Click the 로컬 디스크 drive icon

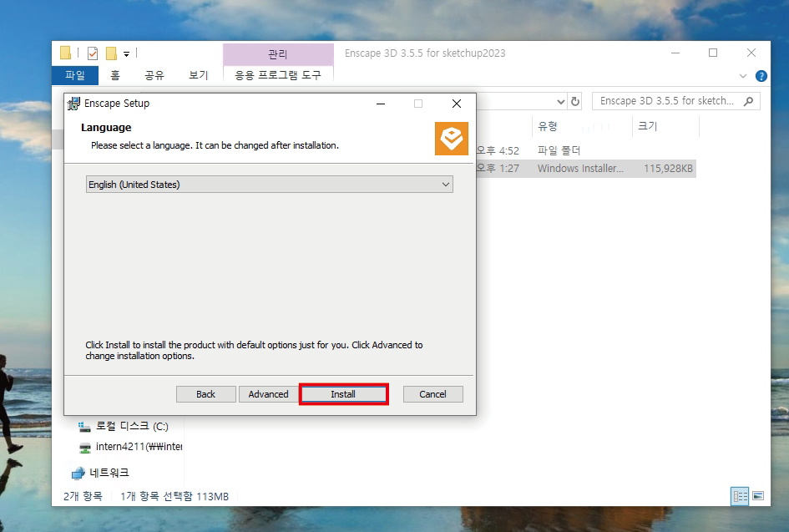(84, 427)
